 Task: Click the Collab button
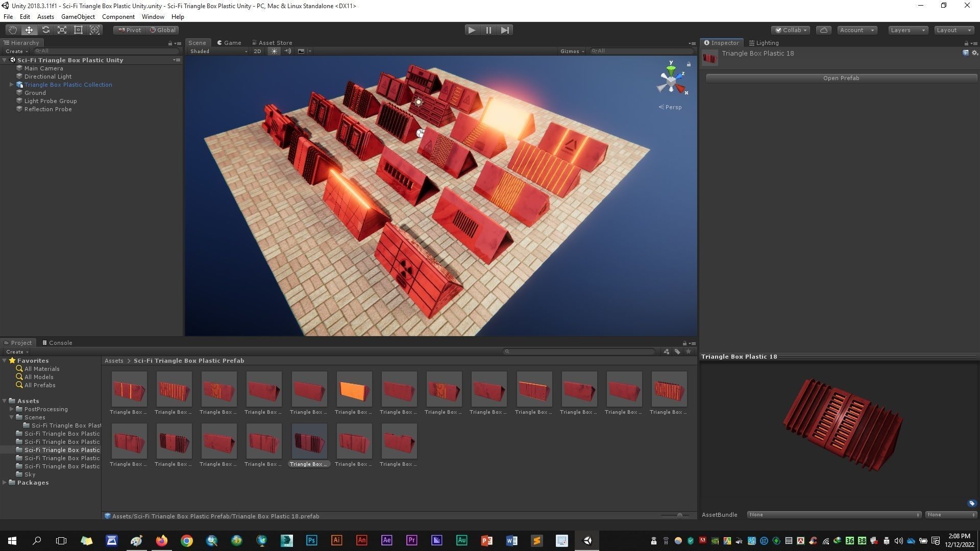[791, 30]
